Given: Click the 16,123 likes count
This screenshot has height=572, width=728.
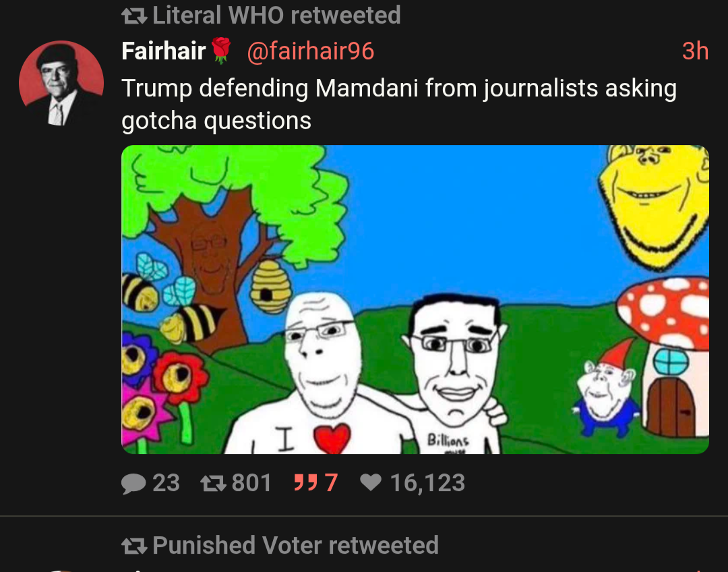Looking at the screenshot, I should click(x=427, y=483).
